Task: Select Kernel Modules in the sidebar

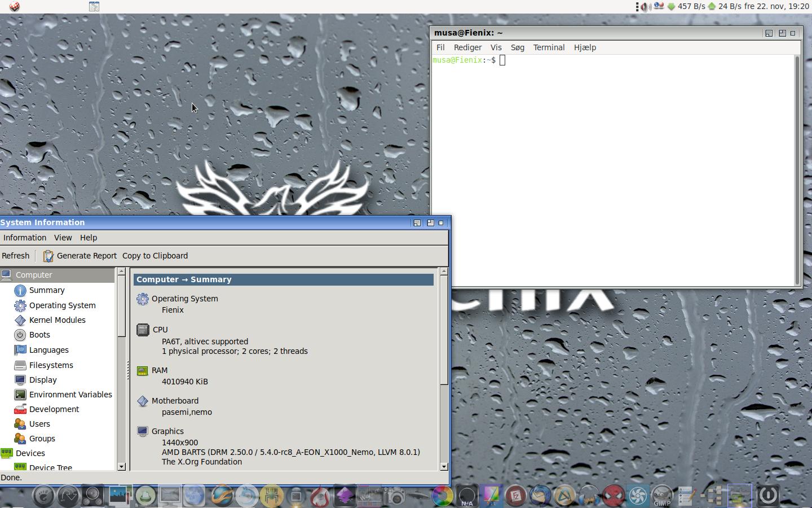Action: pyautogui.click(x=57, y=320)
